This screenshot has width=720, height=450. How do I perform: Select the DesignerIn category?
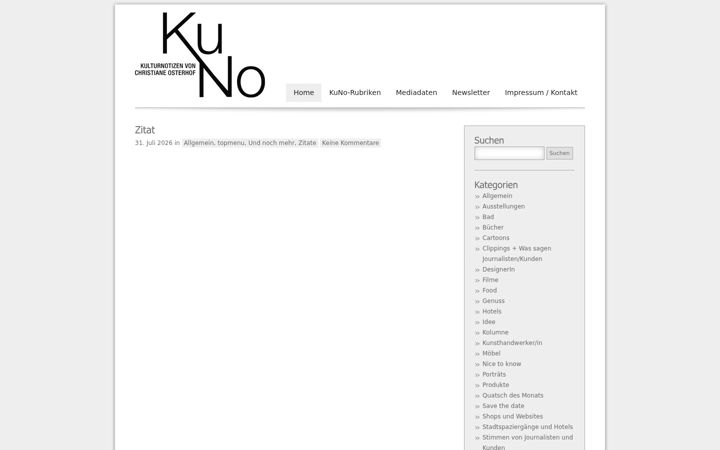tap(499, 270)
